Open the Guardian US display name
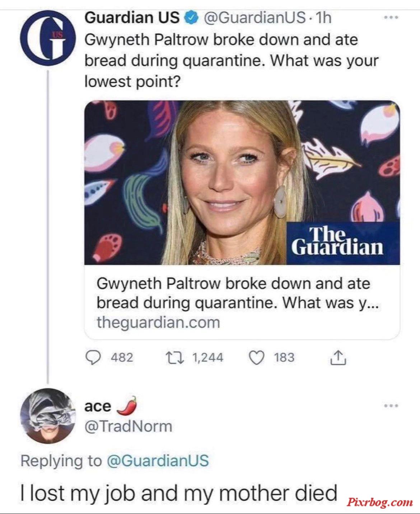The height and width of the screenshot is (514, 420). tap(132, 18)
